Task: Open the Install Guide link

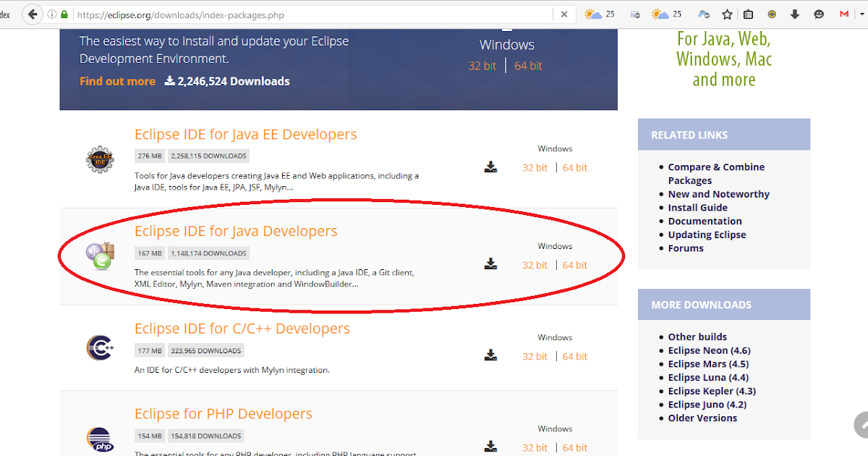Action: click(698, 208)
